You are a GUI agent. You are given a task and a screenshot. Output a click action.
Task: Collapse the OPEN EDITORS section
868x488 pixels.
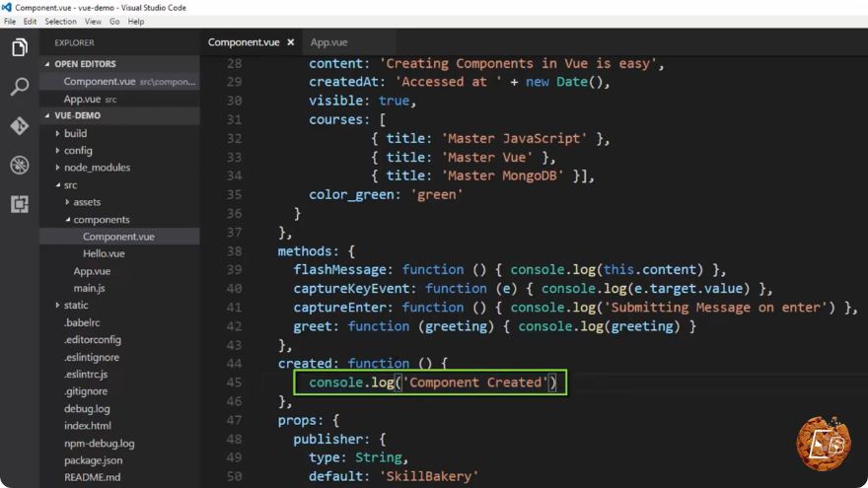coord(85,64)
